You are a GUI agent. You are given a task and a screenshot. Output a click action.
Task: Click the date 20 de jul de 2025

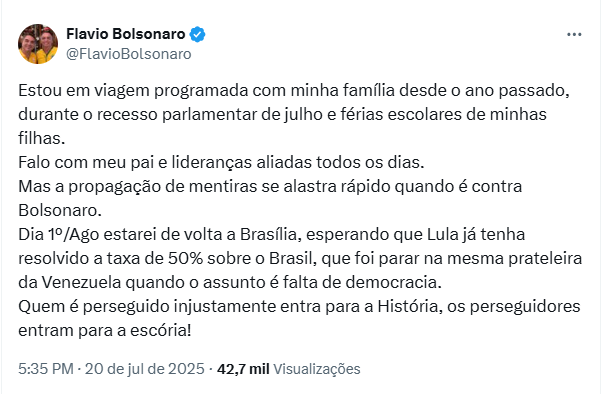(144, 368)
